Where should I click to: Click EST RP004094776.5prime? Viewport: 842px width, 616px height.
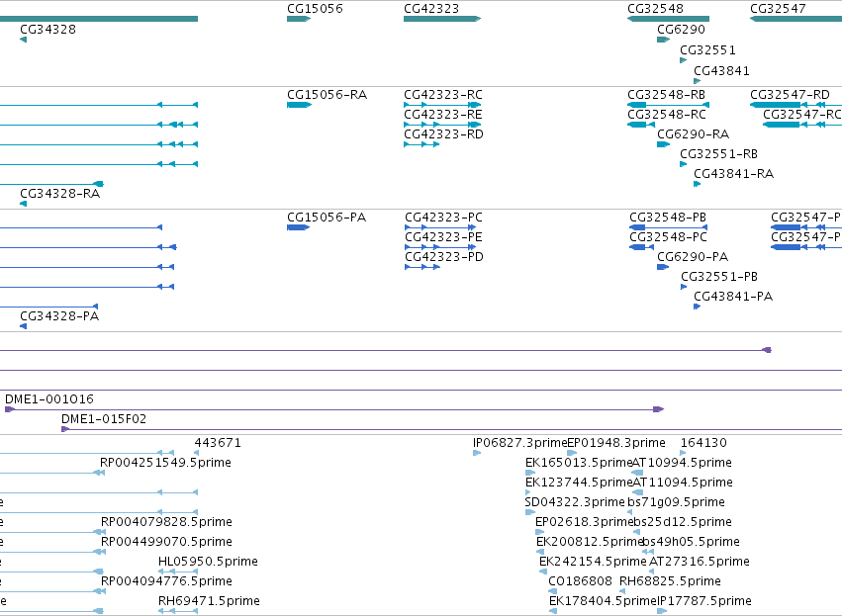(x=166, y=581)
